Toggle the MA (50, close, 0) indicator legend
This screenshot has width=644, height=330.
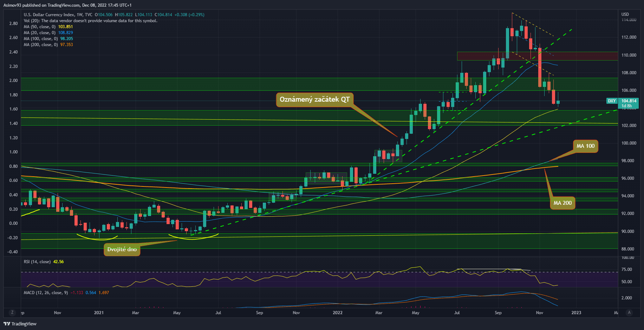click(39, 27)
